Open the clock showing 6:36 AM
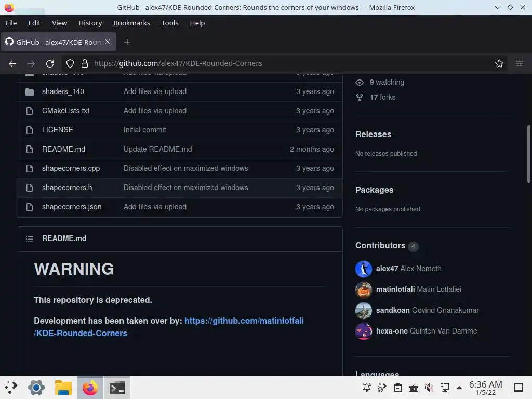The height and width of the screenshot is (399, 532). (x=486, y=388)
